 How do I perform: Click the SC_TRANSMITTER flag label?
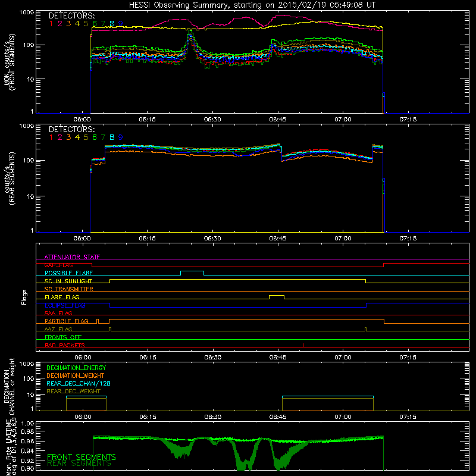pos(69,289)
